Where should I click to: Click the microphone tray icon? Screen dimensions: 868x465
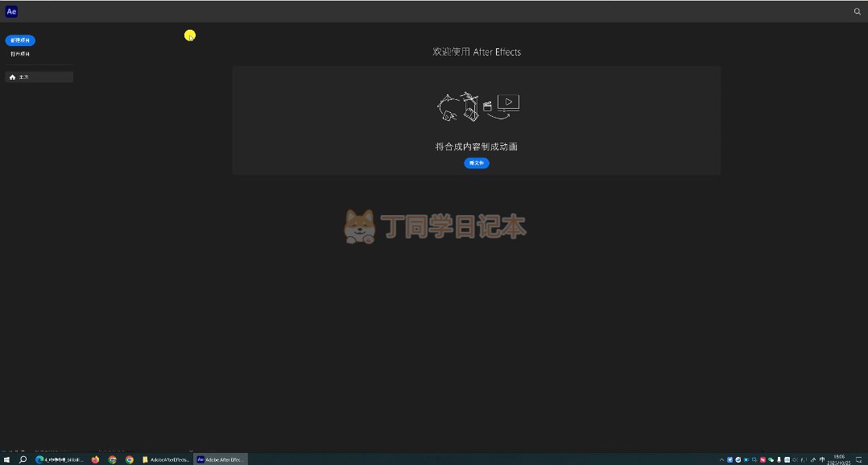click(779, 460)
